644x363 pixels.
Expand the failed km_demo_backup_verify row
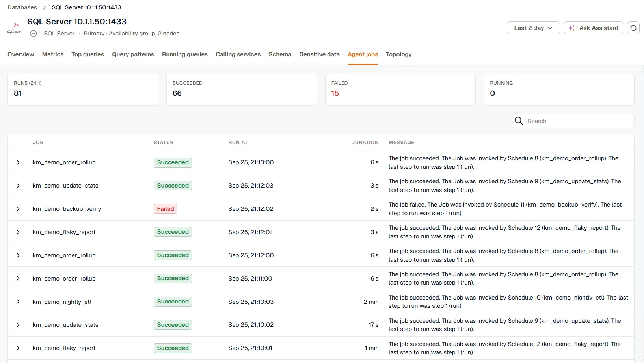pyautogui.click(x=18, y=209)
